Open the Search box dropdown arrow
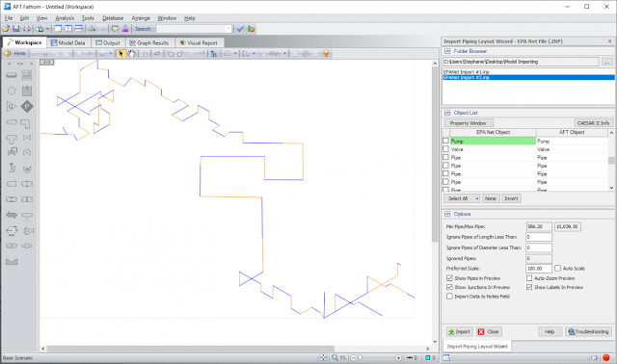 pos(228,29)
